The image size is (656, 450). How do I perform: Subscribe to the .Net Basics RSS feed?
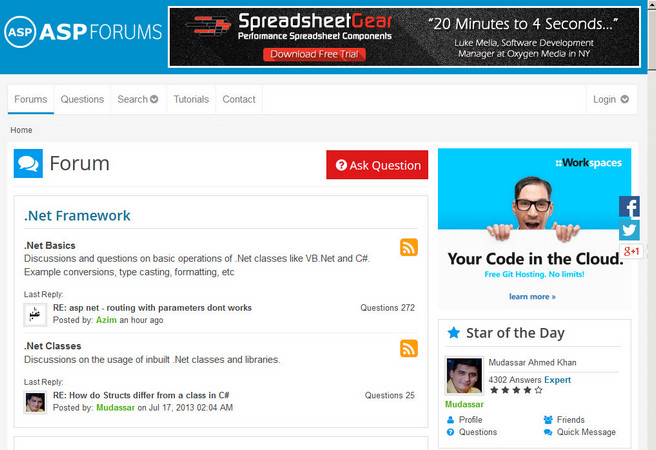click(x=409, y=247)
